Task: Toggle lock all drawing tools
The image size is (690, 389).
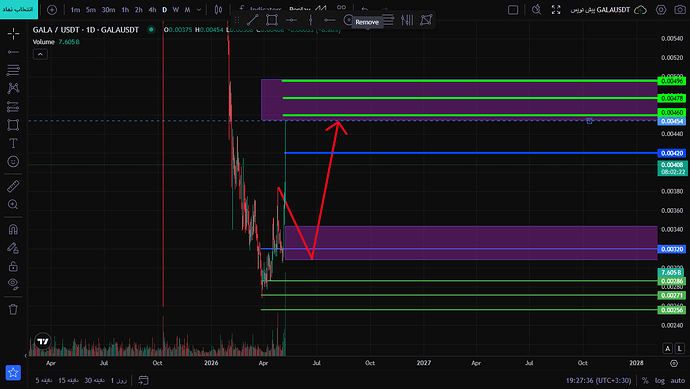Action: [13, 266]
